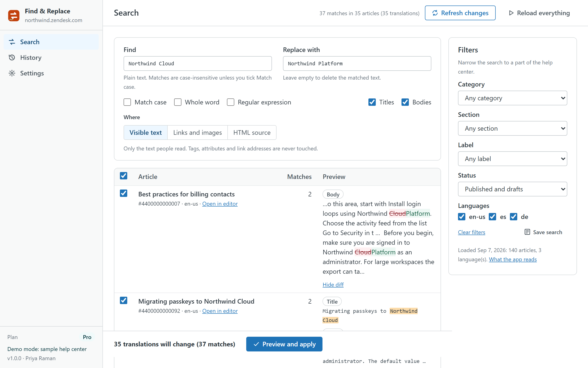Toggle the select-all articles header checkbox

pyautogui.click(x=124, y=176)
